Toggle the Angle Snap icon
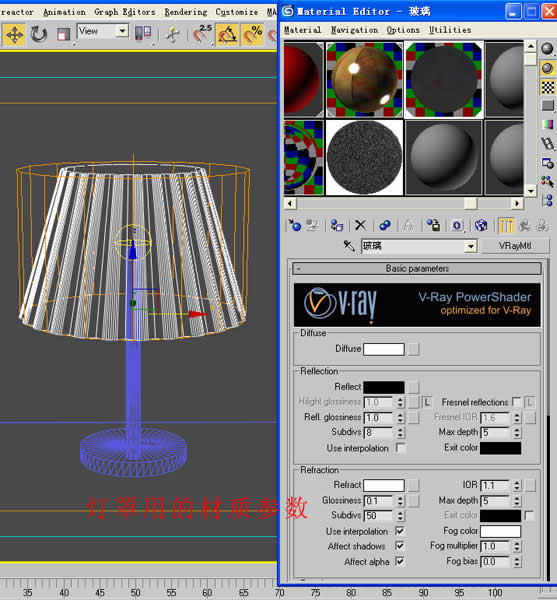Image resolution: width=557 pixels, height=600 pixels. pos(227,35)
